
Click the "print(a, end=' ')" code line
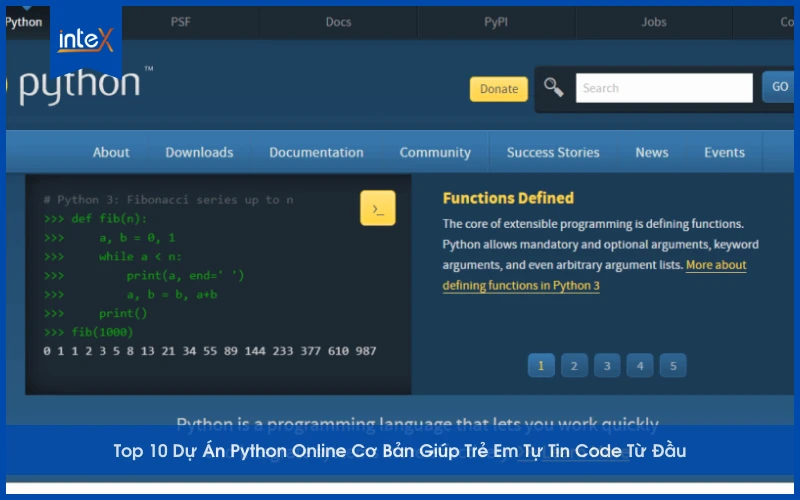144,276
